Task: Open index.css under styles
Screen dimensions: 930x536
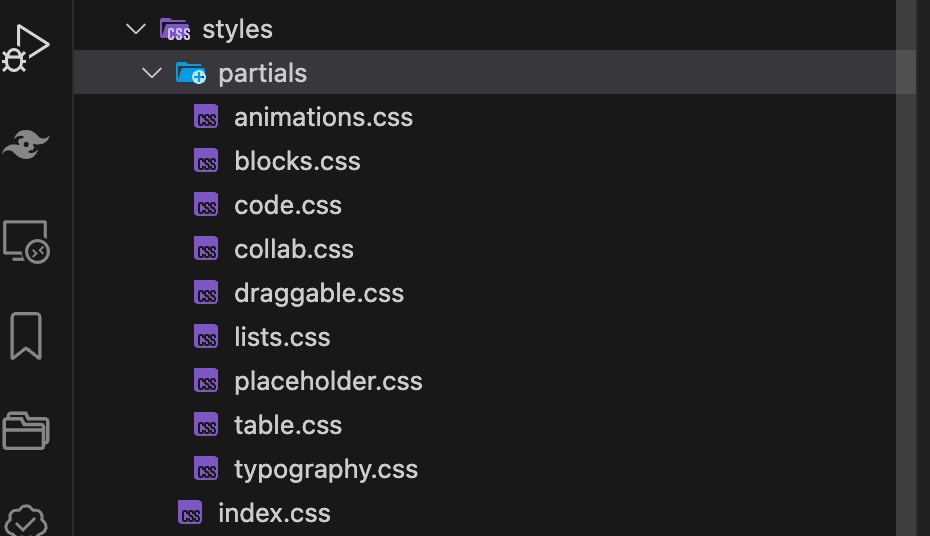Action: pyautogui.click(x=274, y=513)
